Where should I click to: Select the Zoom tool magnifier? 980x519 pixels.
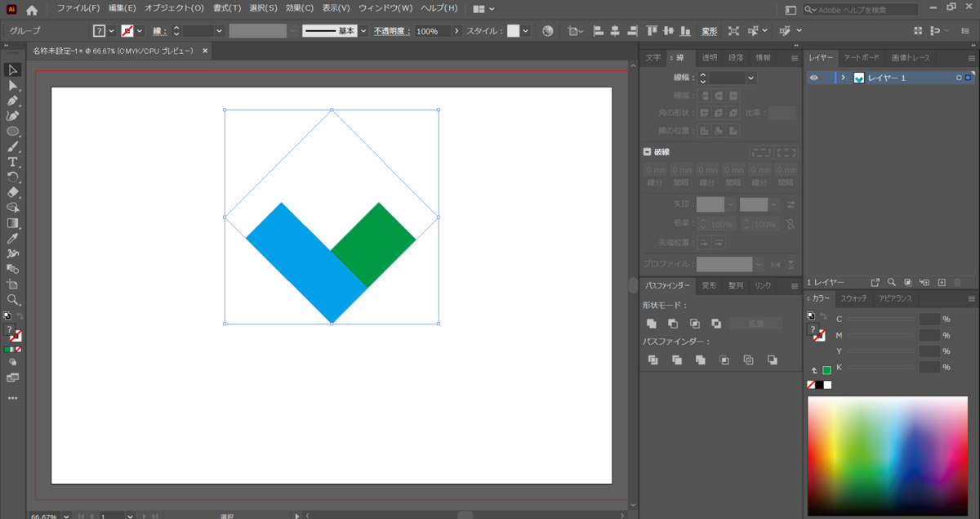(12, 300)
